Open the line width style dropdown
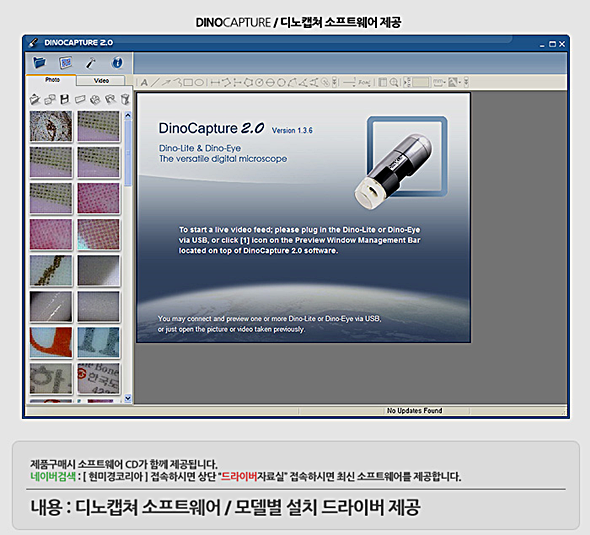The height and width of the screenshot is (535, 590). tap(350, 82)
